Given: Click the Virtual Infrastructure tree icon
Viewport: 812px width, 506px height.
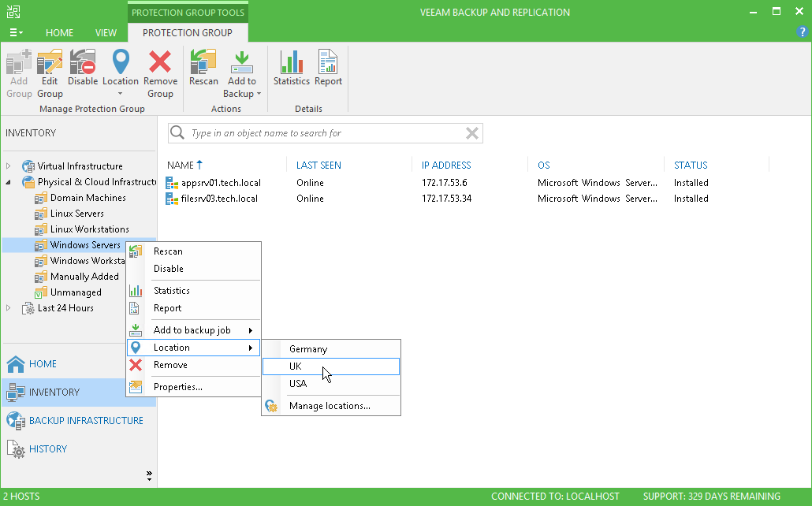Looking at the screenshot, I should pyautogui.click(x=28, y=166).
